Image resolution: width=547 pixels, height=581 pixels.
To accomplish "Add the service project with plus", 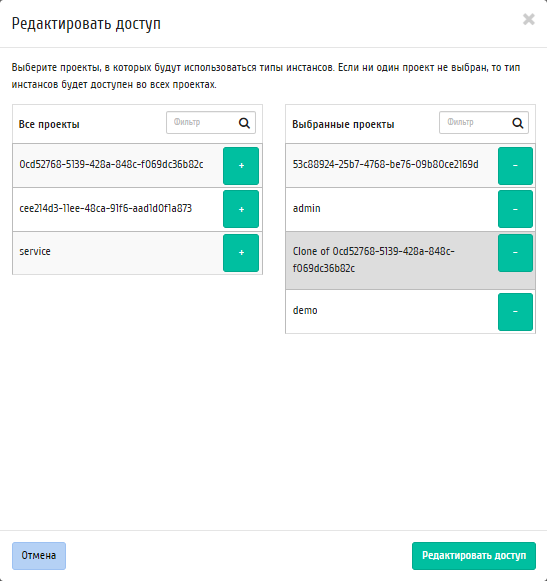I will [x=241, y=253].
